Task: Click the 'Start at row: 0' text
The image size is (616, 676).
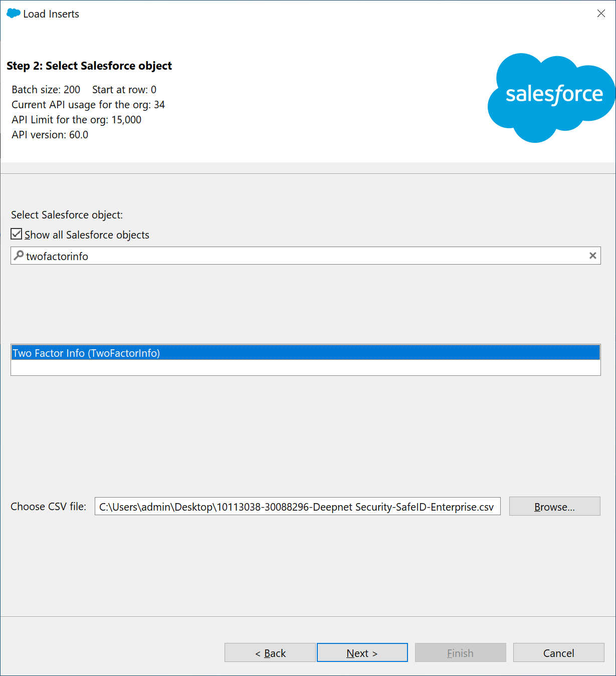Action: [124, 90]
